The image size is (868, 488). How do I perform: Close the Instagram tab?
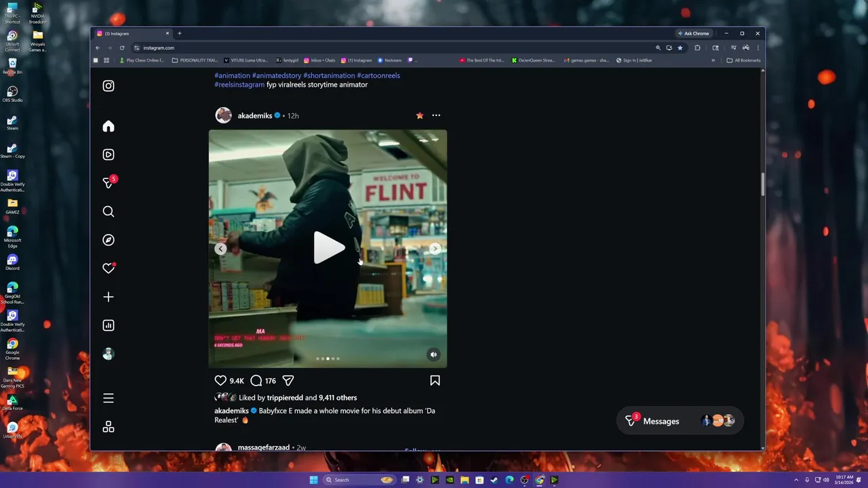[x=167, y=33]
